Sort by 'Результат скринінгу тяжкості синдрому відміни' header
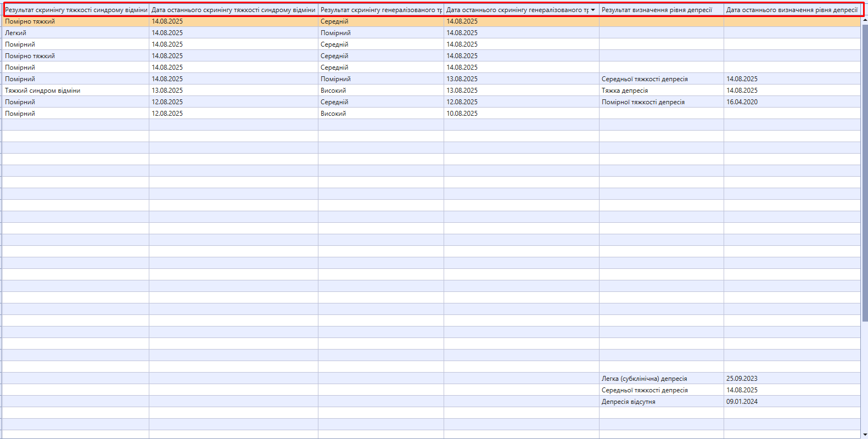The image size is (868, 439). [x=76, y=10]
